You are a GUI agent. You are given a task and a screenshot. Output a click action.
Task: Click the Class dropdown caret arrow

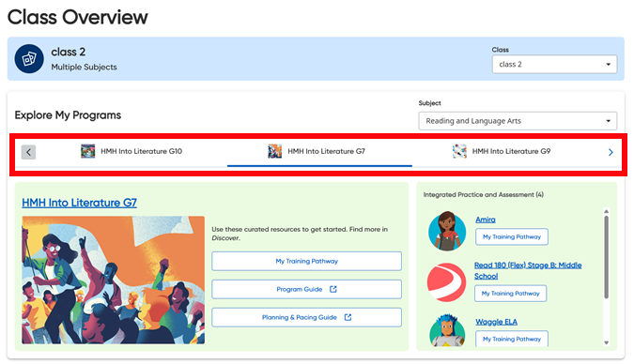[x=608, y=65]
